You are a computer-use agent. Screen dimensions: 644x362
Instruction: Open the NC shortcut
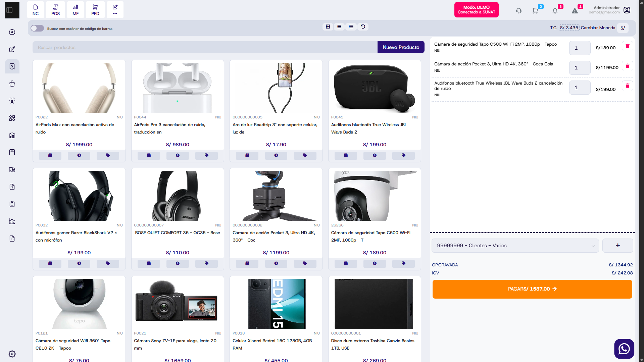[x=36, y=10]
